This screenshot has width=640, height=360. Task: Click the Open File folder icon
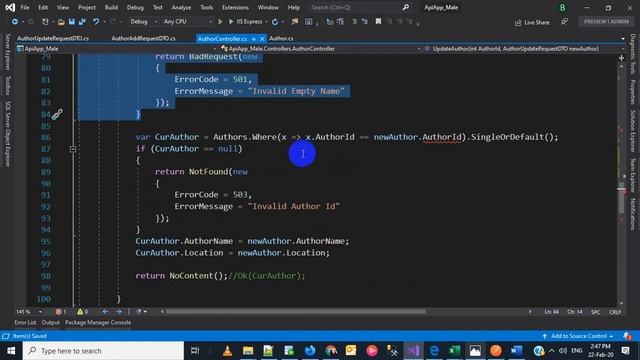(x=61, y=22)
